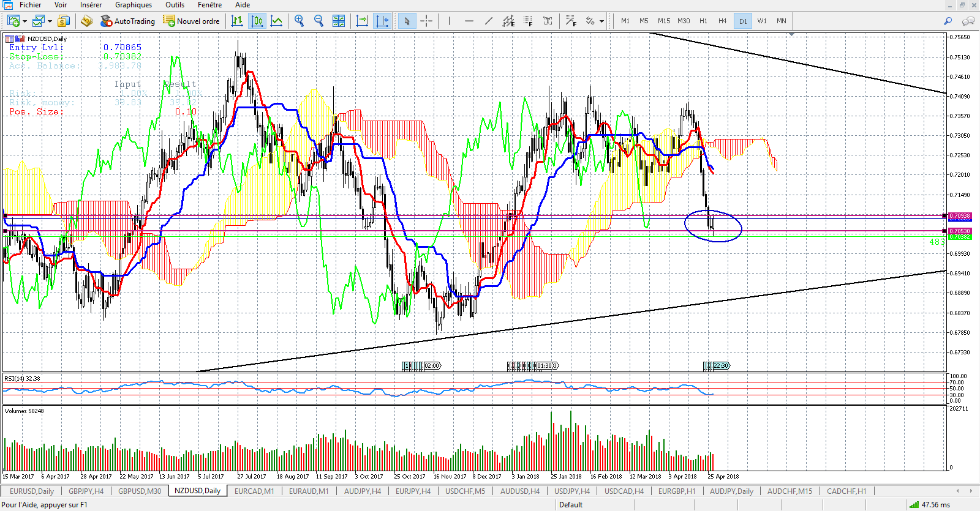The image size is (980, 511).
Task: Toggle the chart shift option
Action: [x=382, y=21]
